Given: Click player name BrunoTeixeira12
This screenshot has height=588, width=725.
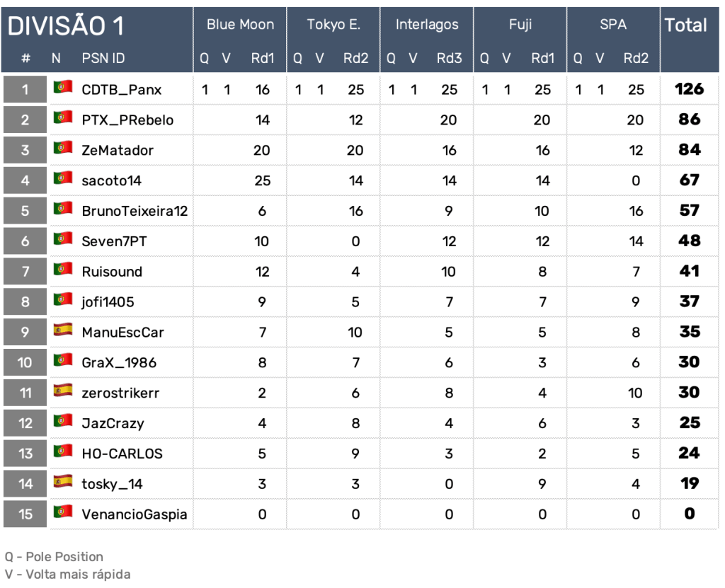Looking at the screenshot, I should pos(135,211).
